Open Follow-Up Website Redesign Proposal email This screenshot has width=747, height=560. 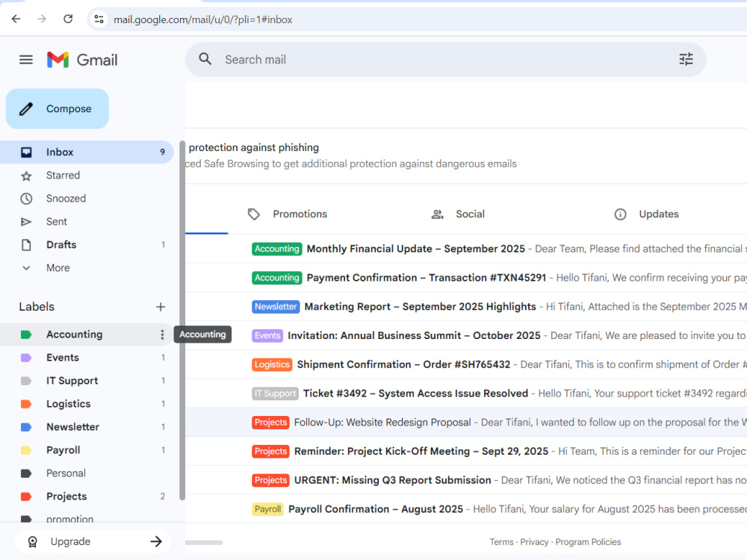pos(466,423)
